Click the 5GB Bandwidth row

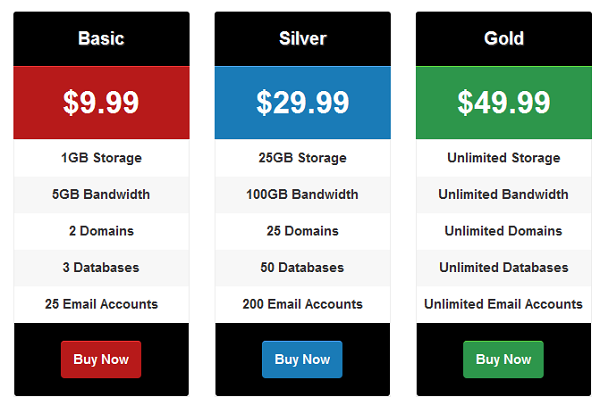[101, 194]
